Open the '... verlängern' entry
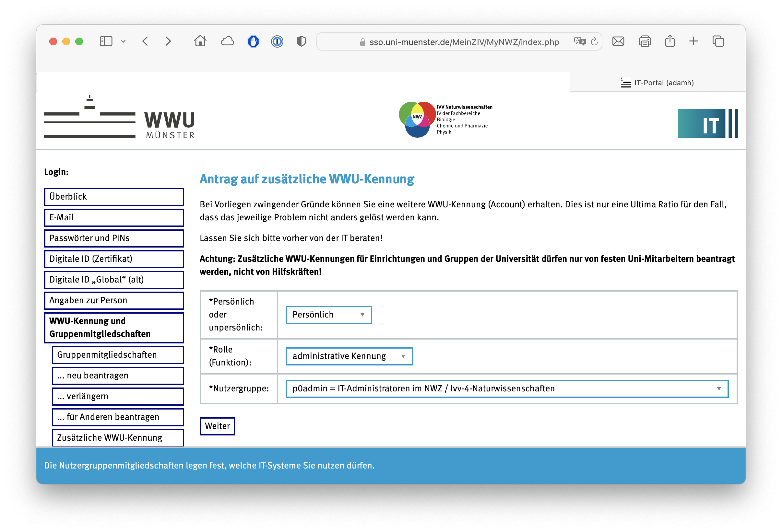This screenshot has width=782, height=532. click(118, 397)
